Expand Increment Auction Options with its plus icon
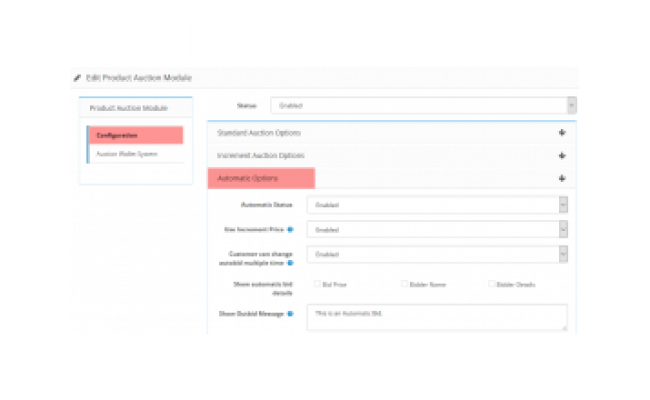 pyautogui.click(x=562, y=155)
